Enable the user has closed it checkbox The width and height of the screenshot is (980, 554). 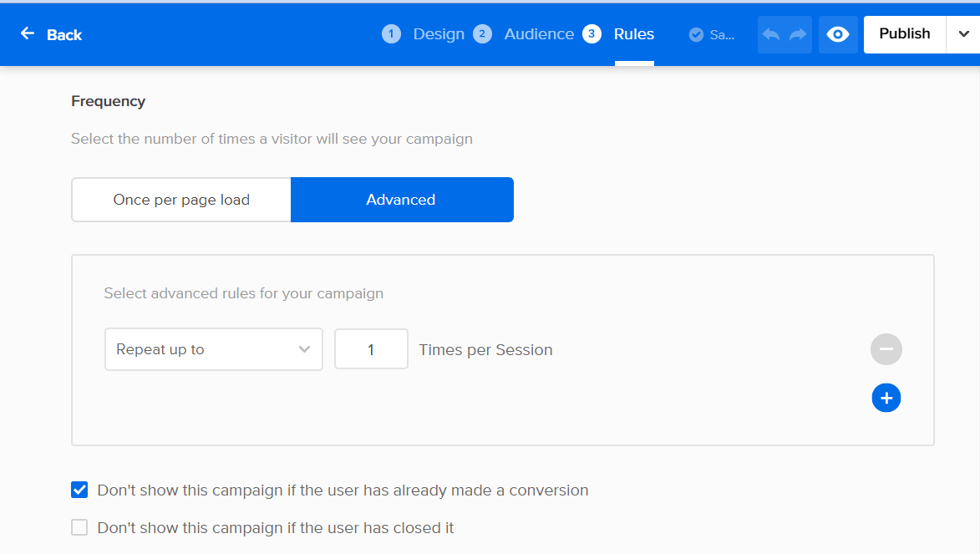79,527
